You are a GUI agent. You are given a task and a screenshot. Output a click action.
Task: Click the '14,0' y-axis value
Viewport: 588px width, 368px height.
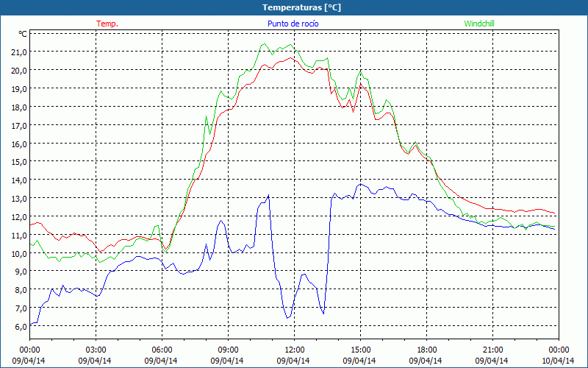19,180
